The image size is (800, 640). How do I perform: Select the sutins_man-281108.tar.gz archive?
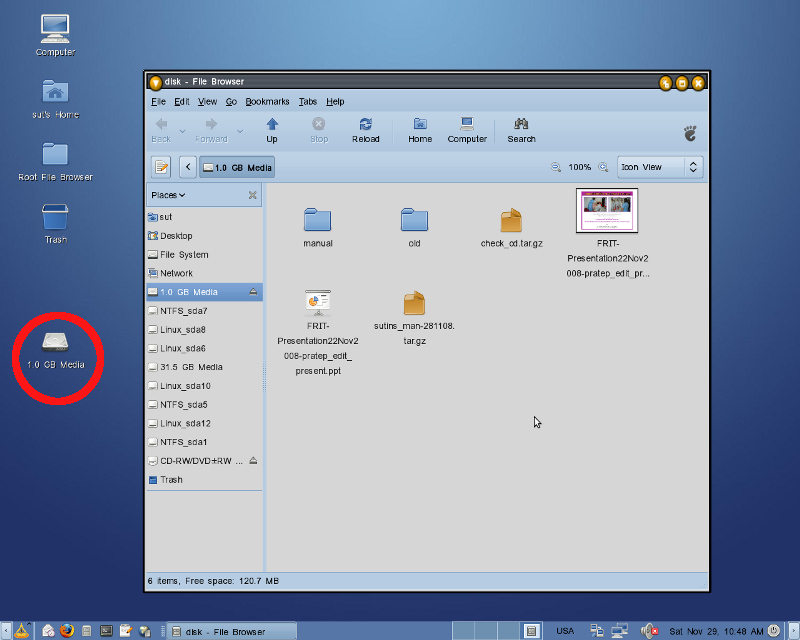[x=414, y=303]
